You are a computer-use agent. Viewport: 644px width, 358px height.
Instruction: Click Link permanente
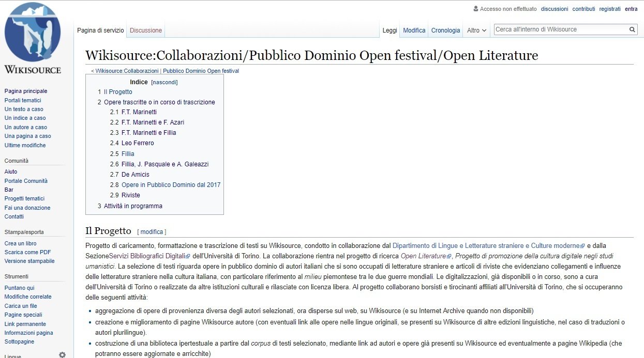tap(25, 324)
